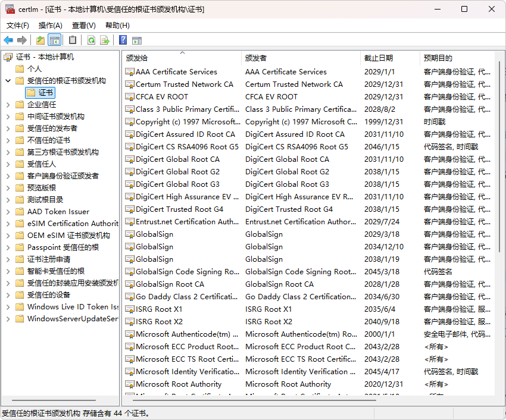This screenshot has width=506, height=420.
Task: Sort by the 截止日期 column header
Action: point(390,58)
